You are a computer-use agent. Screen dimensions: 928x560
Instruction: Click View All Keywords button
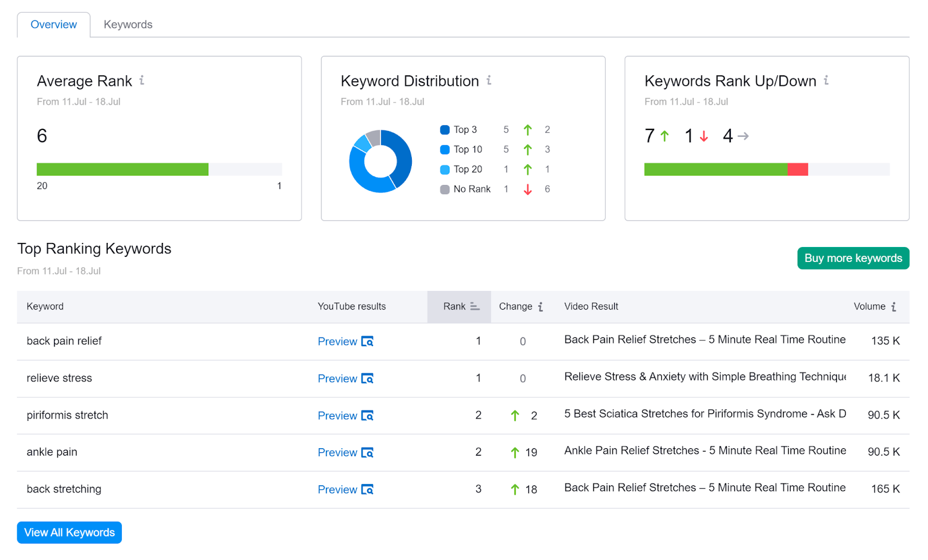69,532
